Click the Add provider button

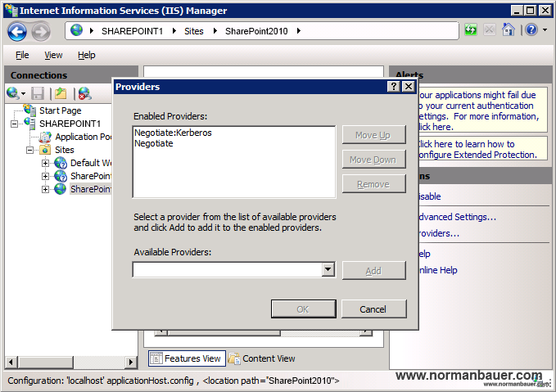(x=373, y=271)
